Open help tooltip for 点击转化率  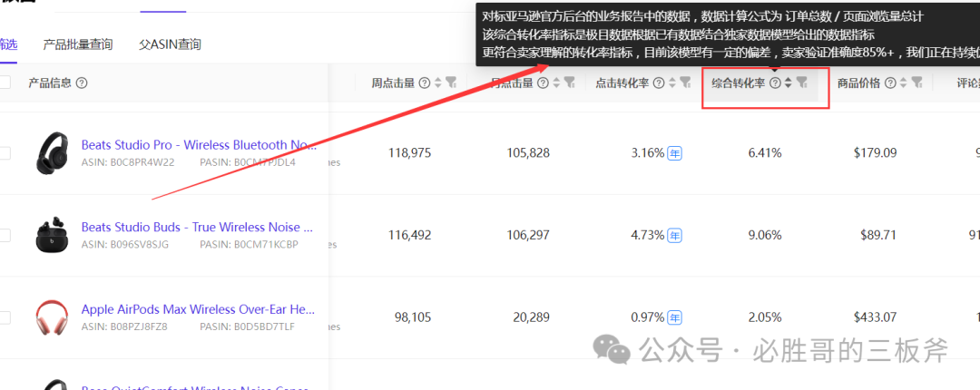658,83
